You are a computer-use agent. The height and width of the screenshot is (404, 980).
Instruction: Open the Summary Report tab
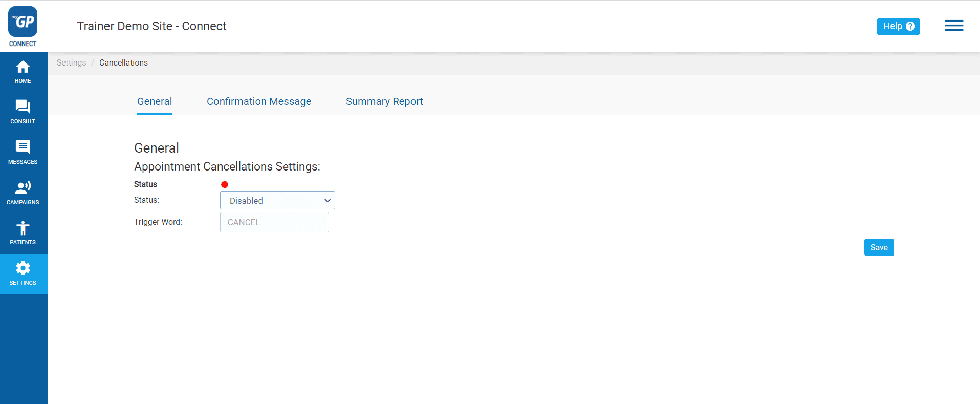[384, 101]
